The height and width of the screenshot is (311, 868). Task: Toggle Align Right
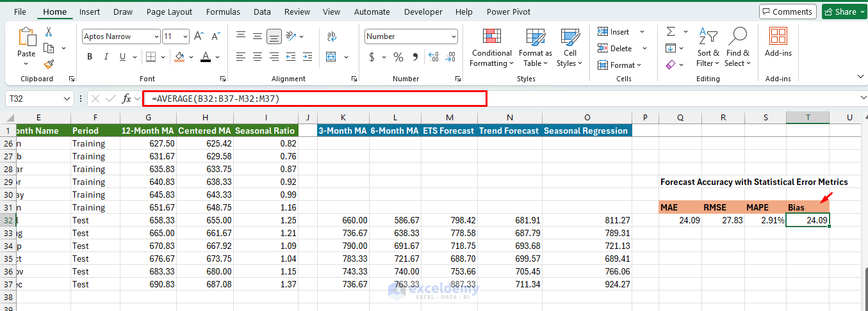click(x=274, y=57)
